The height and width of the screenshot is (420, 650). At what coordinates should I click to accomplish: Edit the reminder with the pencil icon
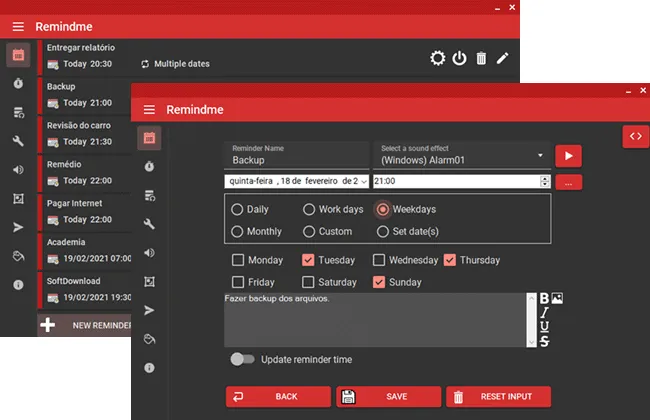502,58
